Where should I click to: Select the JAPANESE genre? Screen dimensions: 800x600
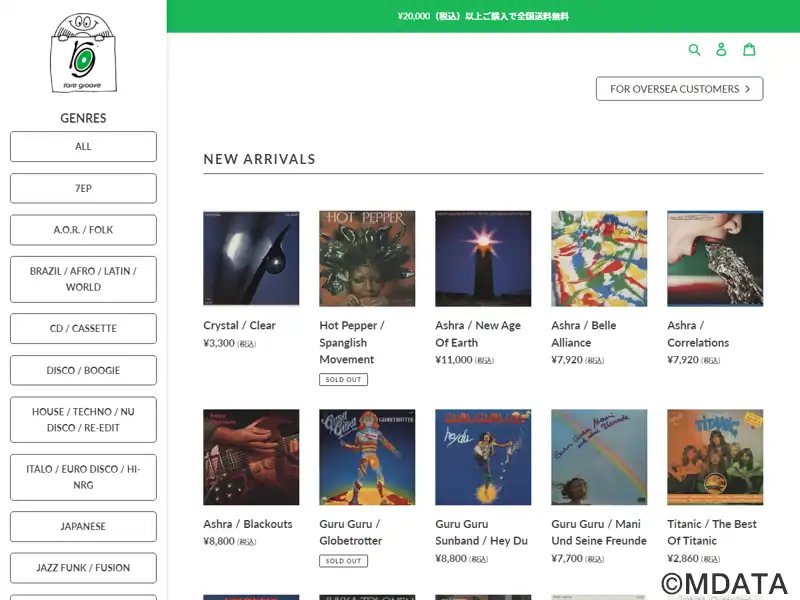click(x=83, y=527)
